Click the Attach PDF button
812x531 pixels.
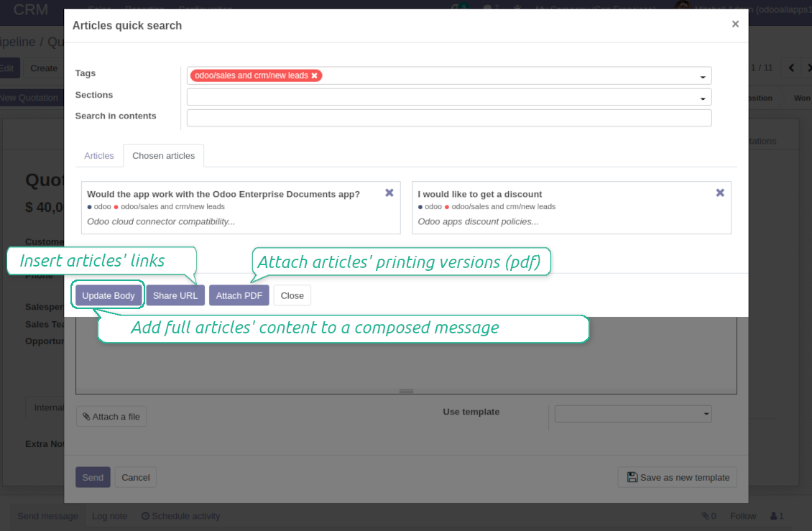239,295
